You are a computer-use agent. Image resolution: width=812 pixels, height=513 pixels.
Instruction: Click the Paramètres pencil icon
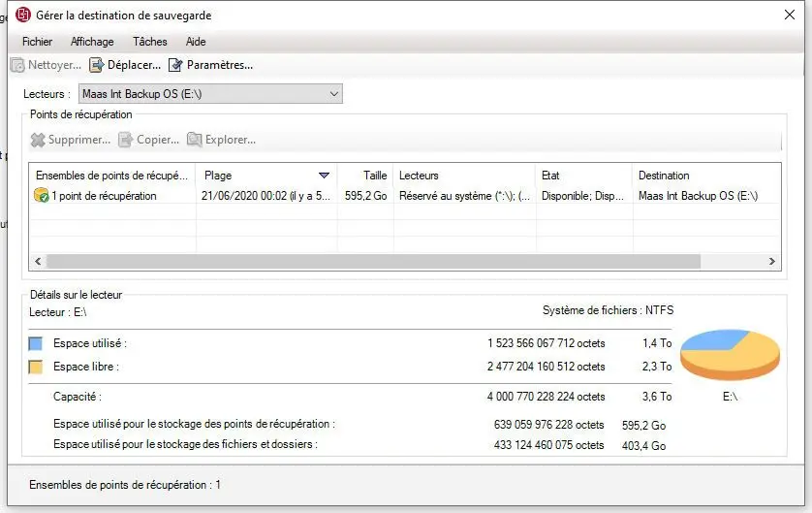[x=175, y=65]
